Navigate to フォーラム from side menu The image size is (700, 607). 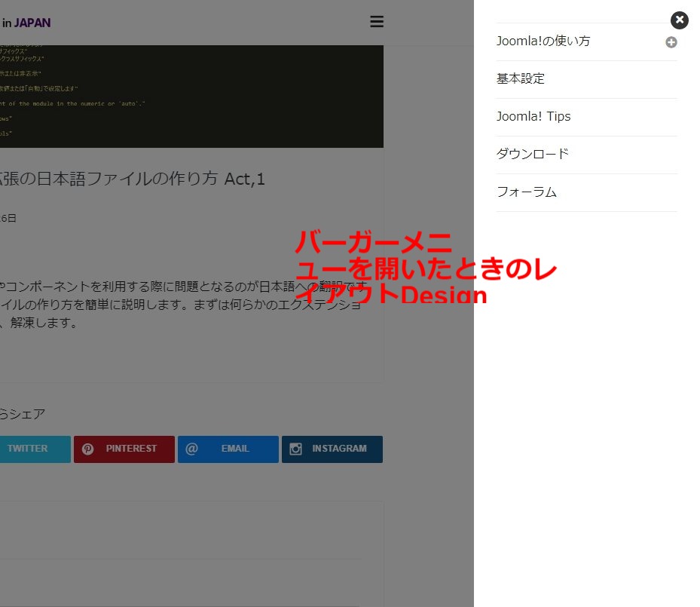526,192
